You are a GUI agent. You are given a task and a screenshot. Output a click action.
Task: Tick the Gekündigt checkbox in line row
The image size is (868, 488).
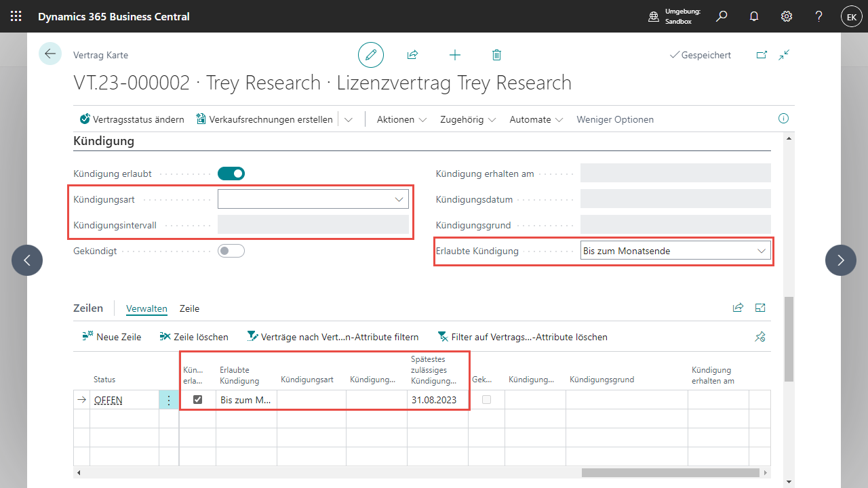tap(486, 400)
